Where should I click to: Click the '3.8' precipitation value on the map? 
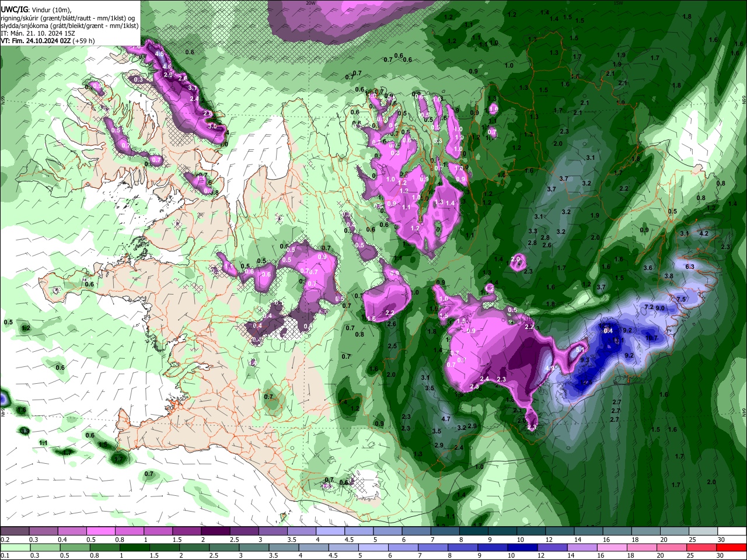click(669, 276)
